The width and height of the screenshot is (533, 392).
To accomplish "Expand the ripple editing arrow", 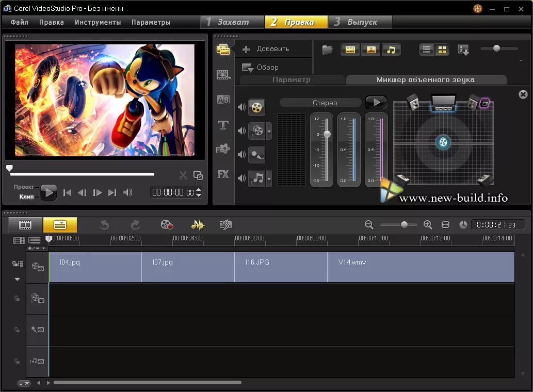I will 18,279.
